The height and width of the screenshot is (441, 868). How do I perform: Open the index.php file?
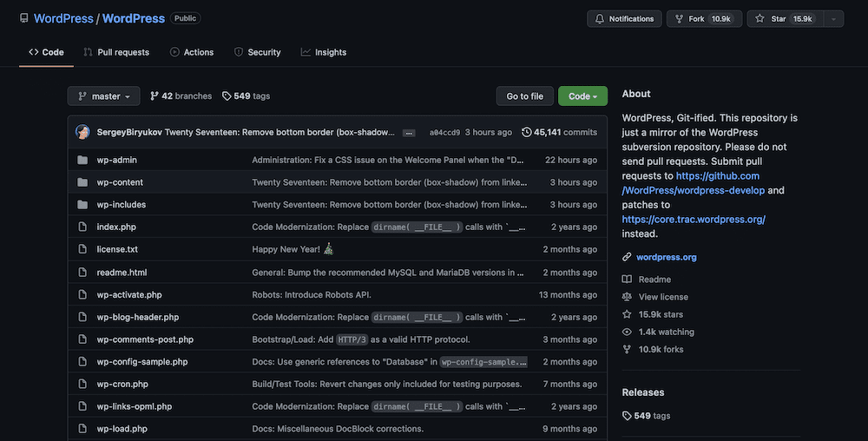[116, 227]
